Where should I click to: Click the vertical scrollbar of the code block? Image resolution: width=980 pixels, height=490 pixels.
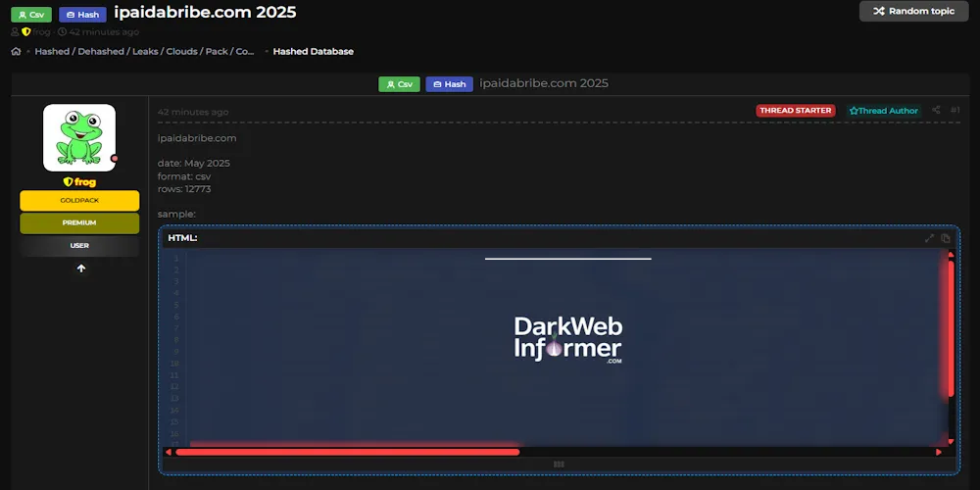click(x=950, y=328)
